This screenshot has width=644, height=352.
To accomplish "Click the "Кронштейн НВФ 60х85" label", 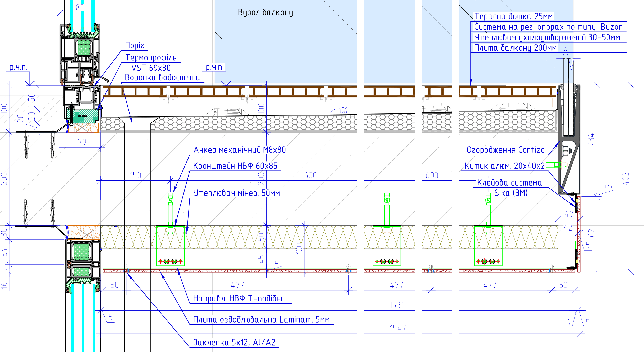I will tap(236, 166).
